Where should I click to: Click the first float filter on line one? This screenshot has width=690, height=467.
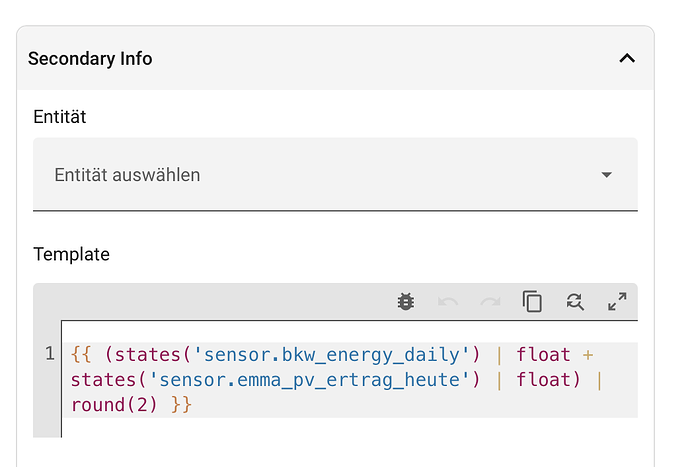[x=543, y=355]
